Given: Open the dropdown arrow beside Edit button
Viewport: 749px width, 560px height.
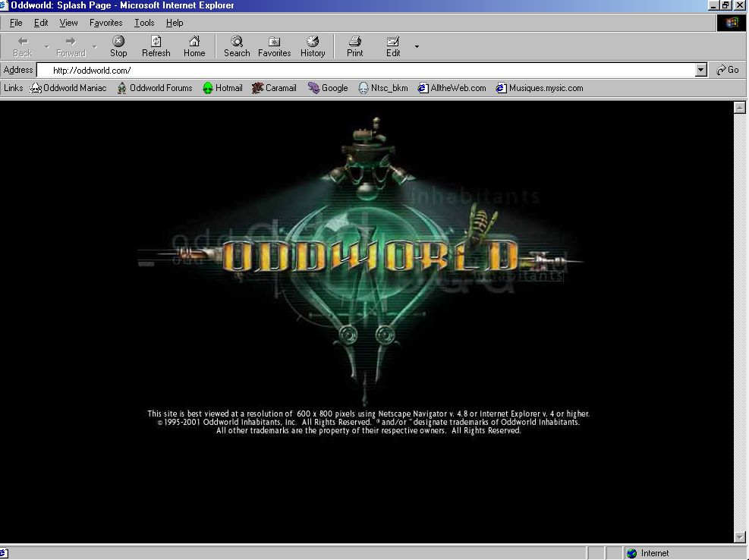Looking at the screenshot, I should (416, 47).
